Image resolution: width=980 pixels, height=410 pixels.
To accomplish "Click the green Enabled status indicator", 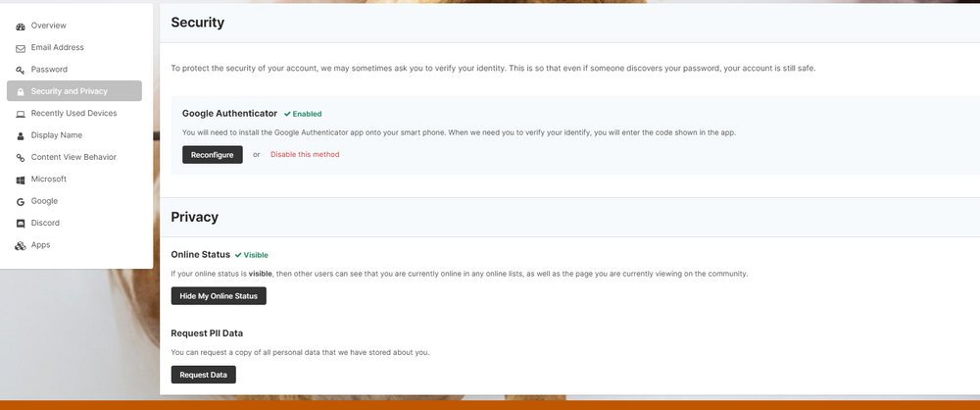I will click(x=303, y=114).
